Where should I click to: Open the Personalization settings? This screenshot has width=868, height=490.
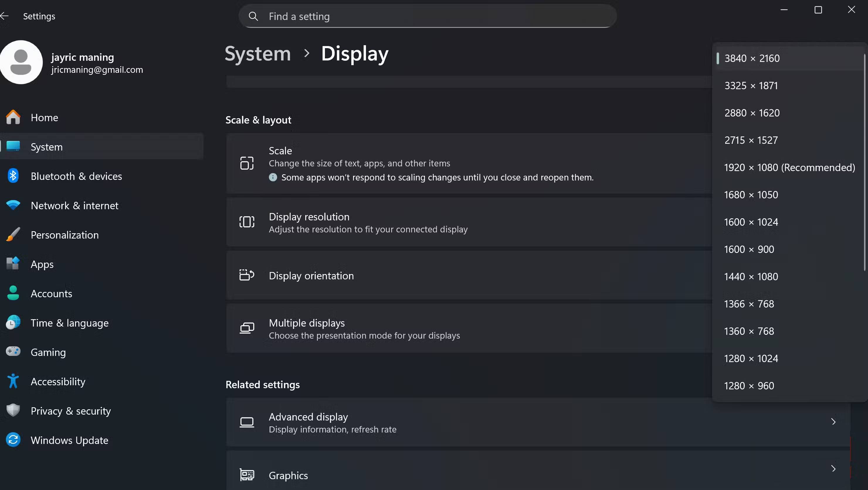pos(65,235)
